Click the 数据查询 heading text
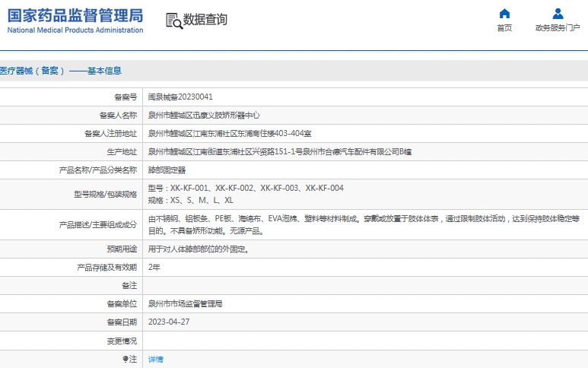This screenshot has height=368, width=588. point(205,21)
